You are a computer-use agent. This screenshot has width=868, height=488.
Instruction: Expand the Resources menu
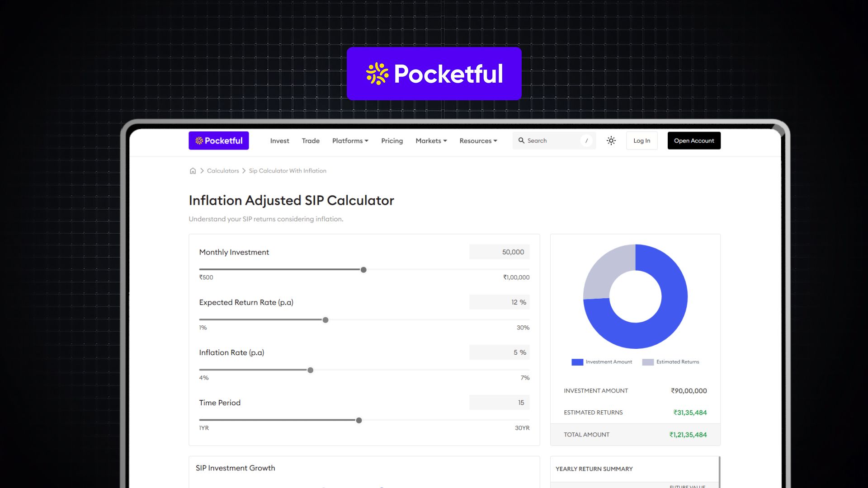tap(478, 141)
